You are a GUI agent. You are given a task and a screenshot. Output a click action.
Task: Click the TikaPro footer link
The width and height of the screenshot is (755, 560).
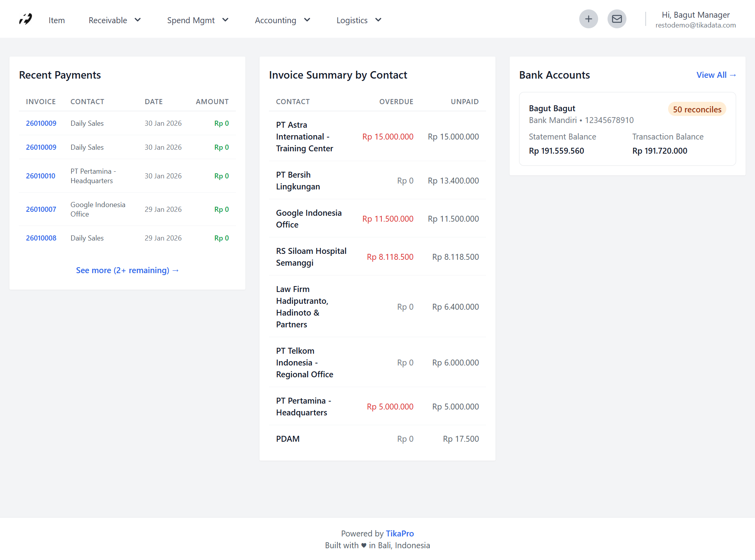pyautogui.click(x=400, y=533)
